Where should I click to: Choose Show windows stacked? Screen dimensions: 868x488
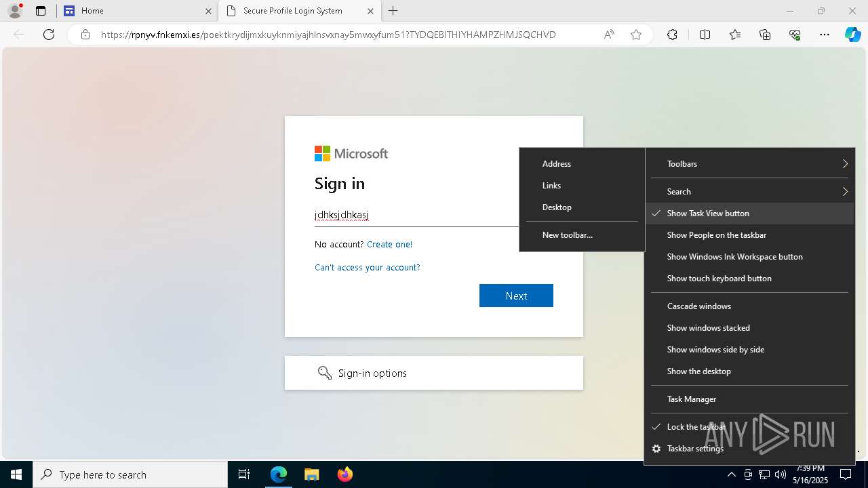pos(749,327)
